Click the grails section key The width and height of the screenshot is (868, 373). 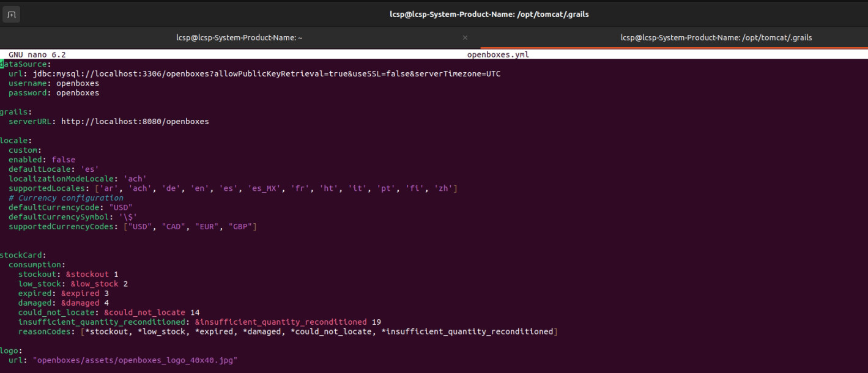16,112
